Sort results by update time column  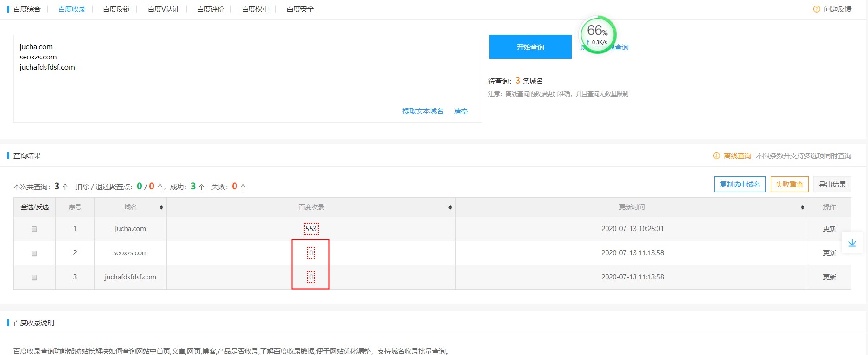(802, 207)
